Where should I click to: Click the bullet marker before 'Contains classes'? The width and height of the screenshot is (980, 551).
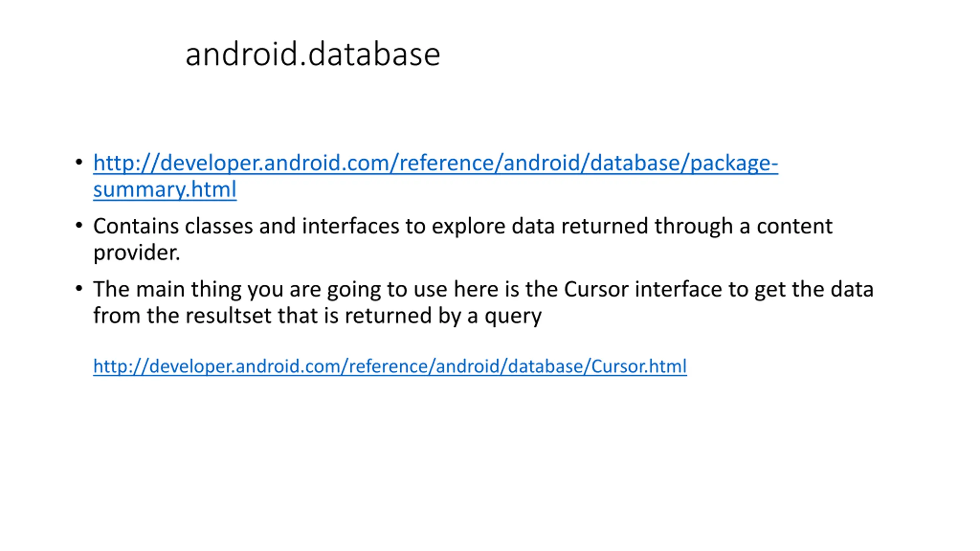[79, 225]
